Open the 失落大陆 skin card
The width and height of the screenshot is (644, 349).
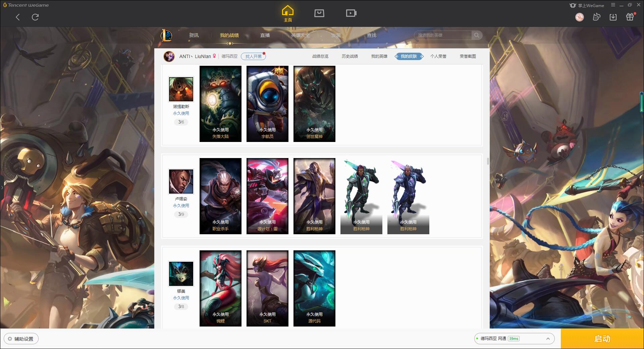click(220, 104)
